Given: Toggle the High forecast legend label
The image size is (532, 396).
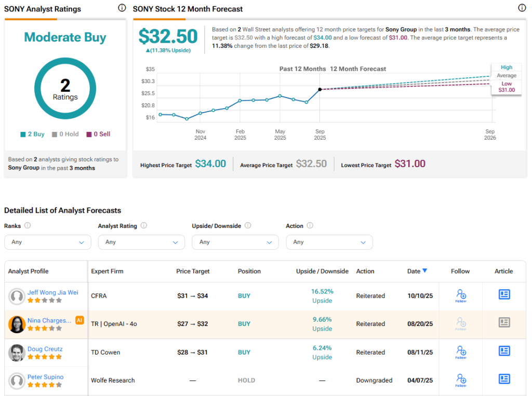Looking at the screenshot, I should [506, 67].
